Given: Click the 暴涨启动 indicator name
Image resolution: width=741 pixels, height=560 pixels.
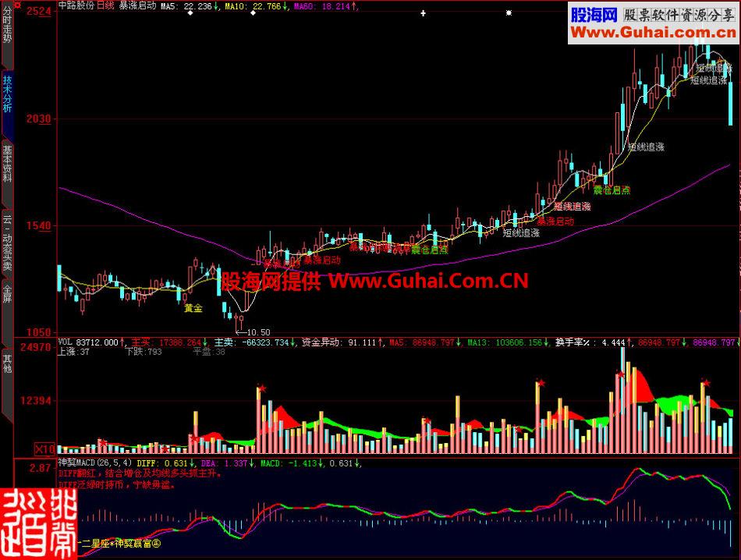Looking at the screenshot, I should click(x=137, y=6).
